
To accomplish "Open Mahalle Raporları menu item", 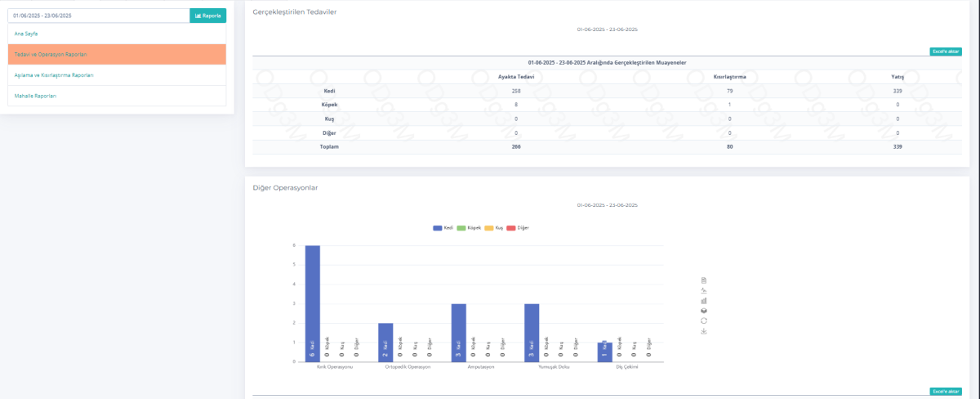I will pos(35,96).
